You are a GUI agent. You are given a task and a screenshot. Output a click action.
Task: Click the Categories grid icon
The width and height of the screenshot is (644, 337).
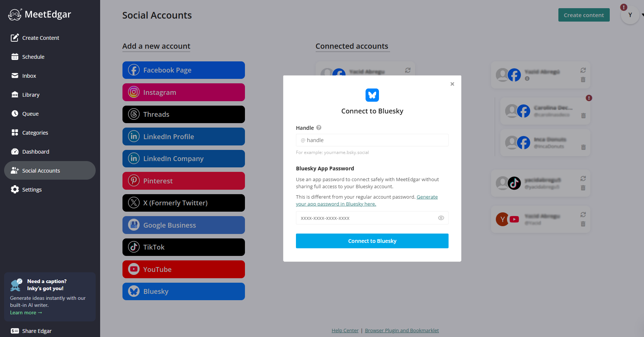pyautogui.click(x=15, y=132)
